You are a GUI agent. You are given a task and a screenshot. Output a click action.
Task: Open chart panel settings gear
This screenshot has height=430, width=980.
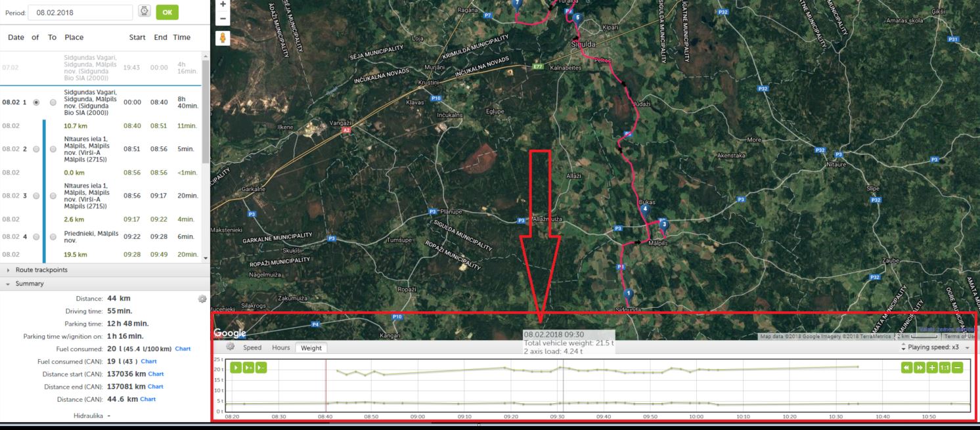(x=230, y=347)
